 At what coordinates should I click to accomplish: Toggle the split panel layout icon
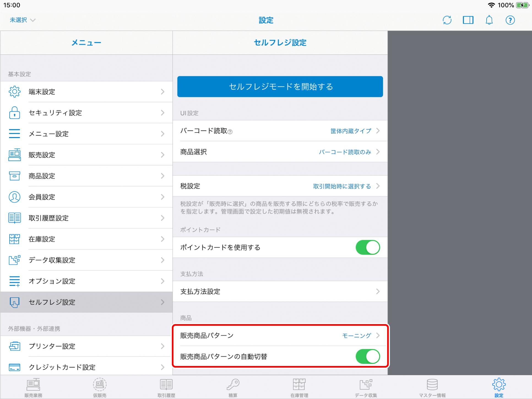coord(468,20)
